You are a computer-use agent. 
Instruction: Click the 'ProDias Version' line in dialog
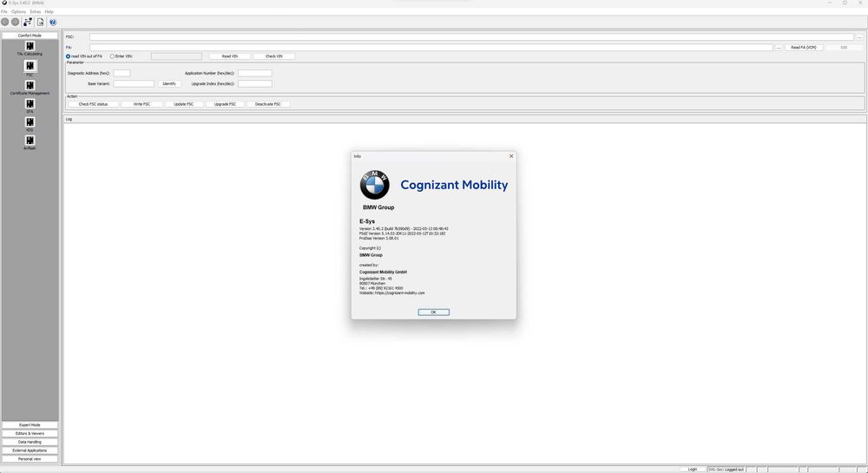pyautogui.click(x=379, y=238)
